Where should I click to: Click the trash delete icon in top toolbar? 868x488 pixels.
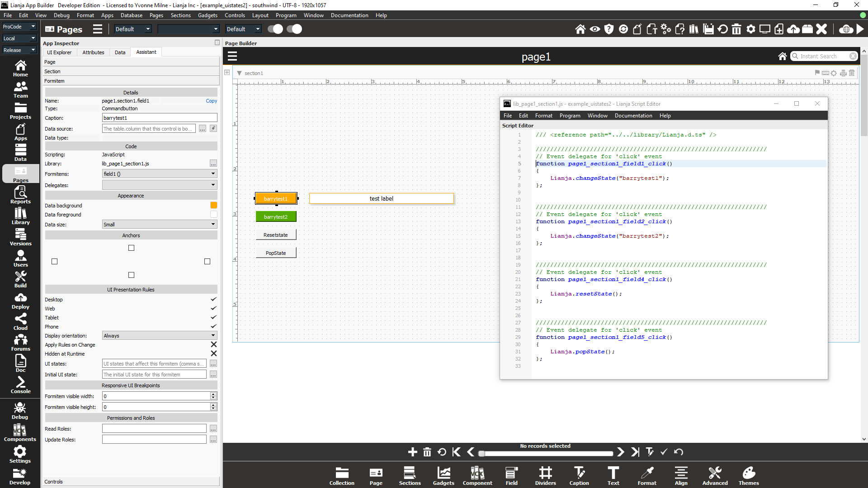pyautogui.click(x=736, y=29)
